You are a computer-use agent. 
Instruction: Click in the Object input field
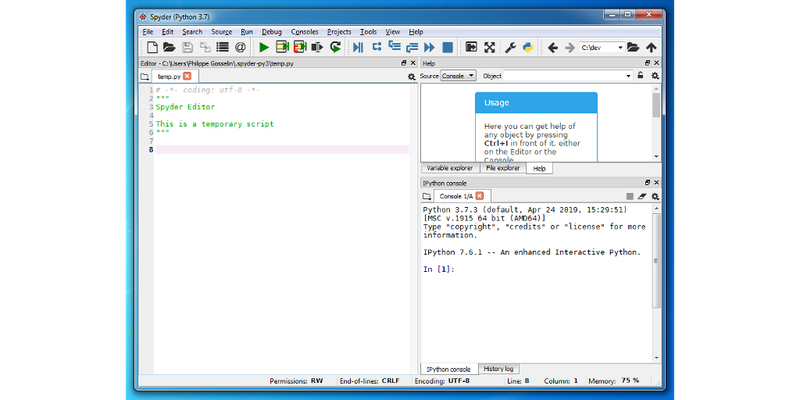[564, 76]
